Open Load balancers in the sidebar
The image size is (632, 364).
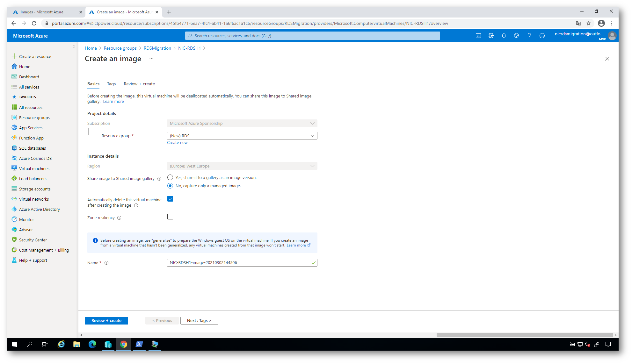(x=33, y=179)
